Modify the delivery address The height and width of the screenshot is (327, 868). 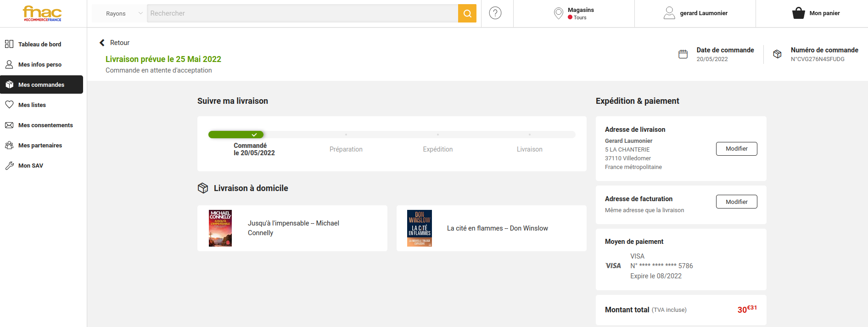click(x=736, y=149)
